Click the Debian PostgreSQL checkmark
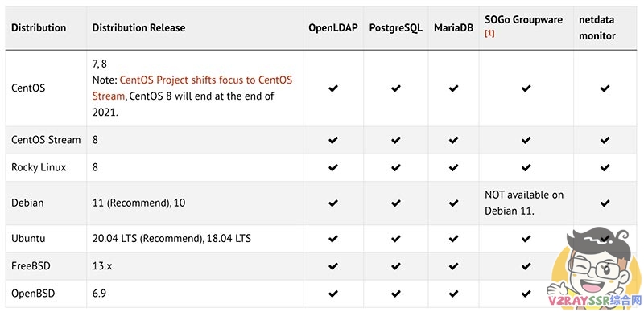644x312 pixels. click(x=395, y=203)
